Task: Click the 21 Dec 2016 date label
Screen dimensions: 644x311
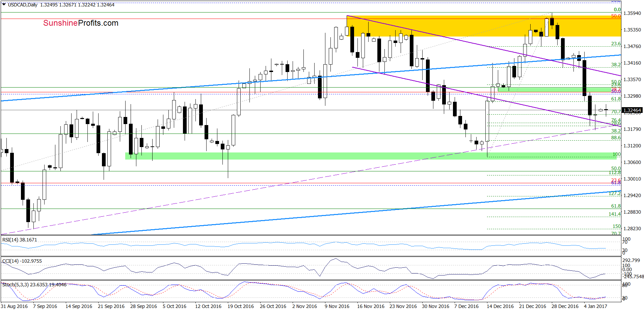Action: pos(533,306)
